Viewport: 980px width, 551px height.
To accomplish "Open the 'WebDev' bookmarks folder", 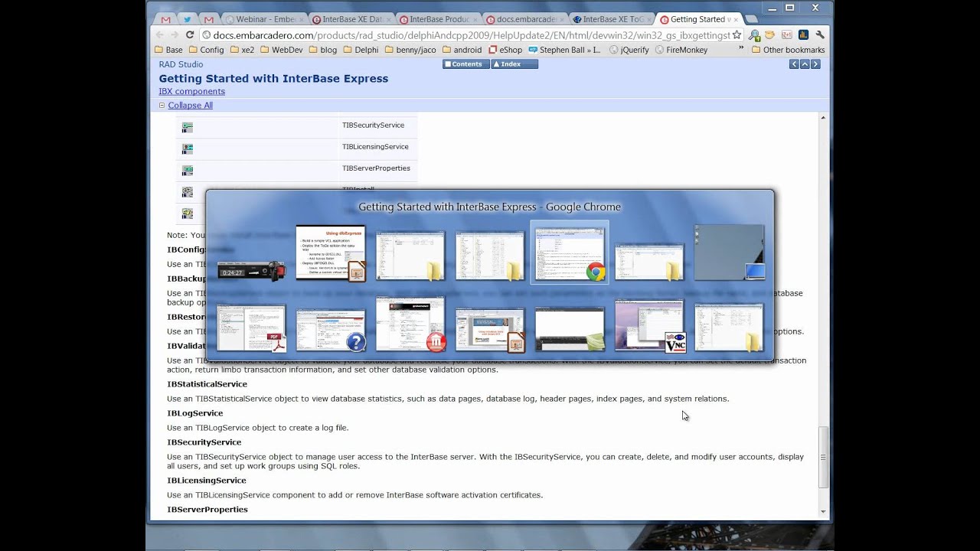I will tap(281, 50).
